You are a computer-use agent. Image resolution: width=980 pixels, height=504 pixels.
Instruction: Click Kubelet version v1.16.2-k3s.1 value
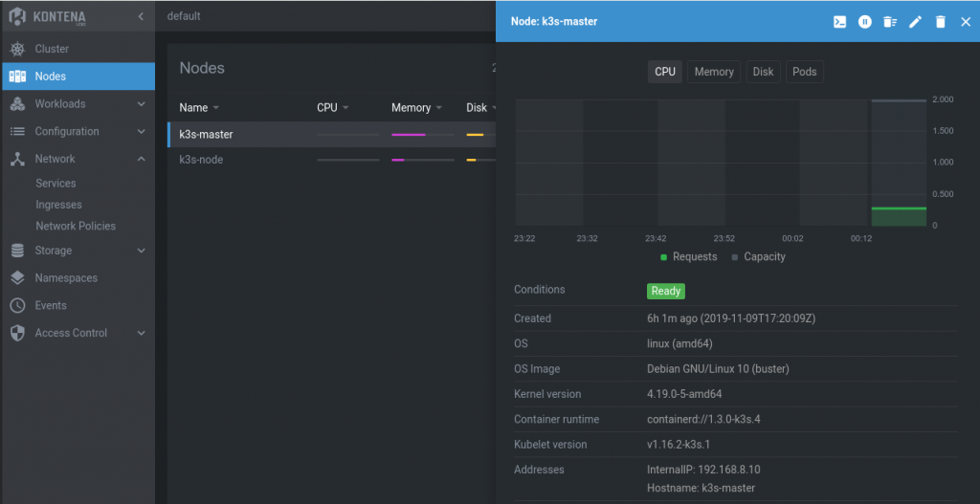point(679,445)
